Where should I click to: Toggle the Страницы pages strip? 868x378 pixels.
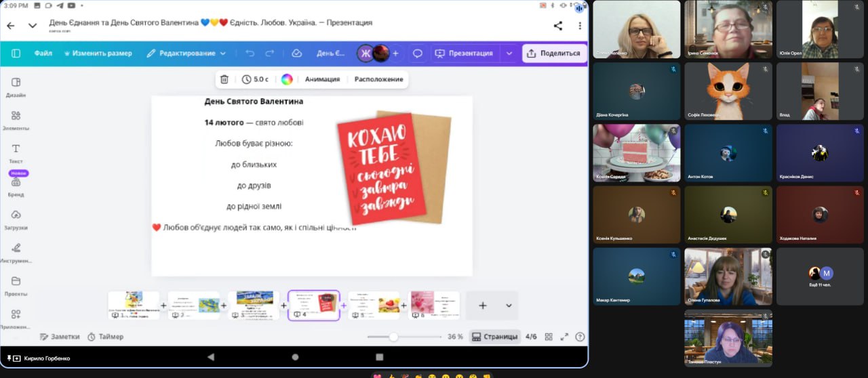tap(494, 337)
